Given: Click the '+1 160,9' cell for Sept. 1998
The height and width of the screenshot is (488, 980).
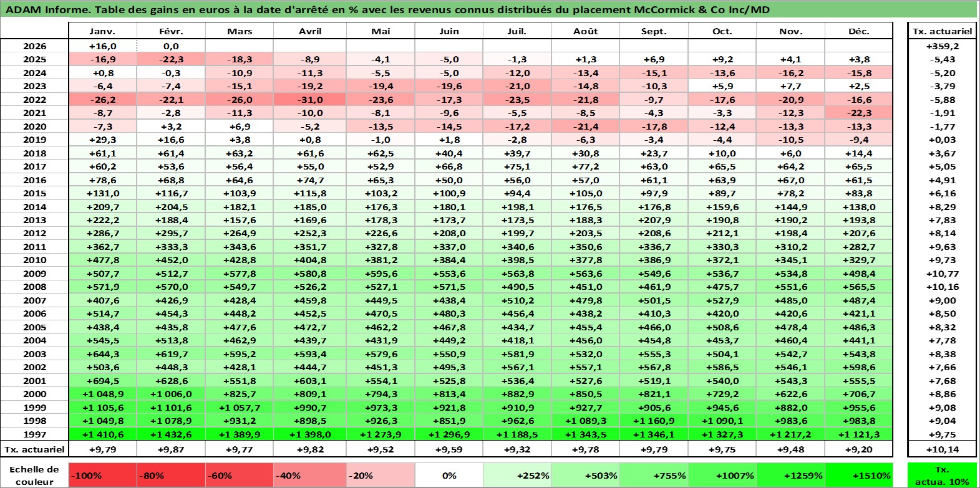Looking at the screenshot, I should coord(654,421).
